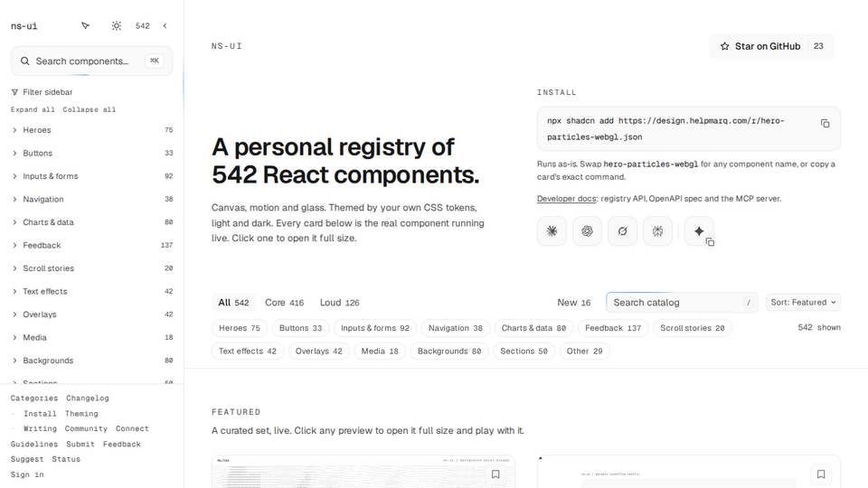Click Star on GitHub button
The image size is (868, 488).
click(771, 46)
